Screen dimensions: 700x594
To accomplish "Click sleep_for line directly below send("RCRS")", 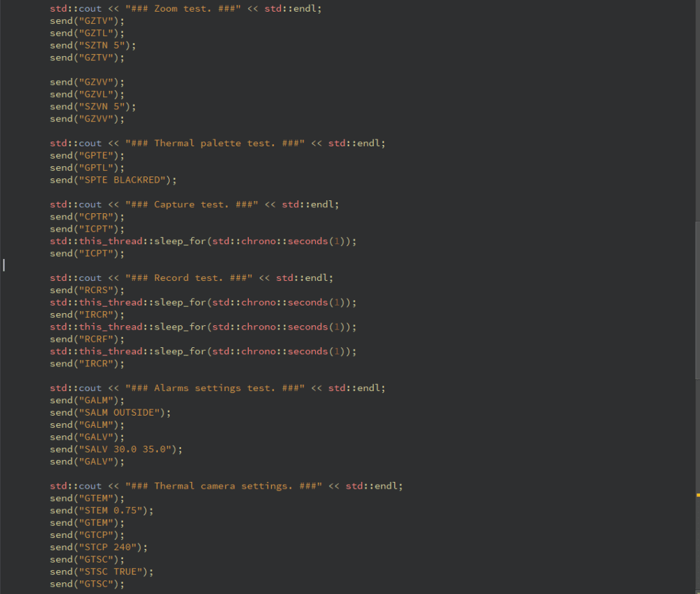I will point(203,302).
